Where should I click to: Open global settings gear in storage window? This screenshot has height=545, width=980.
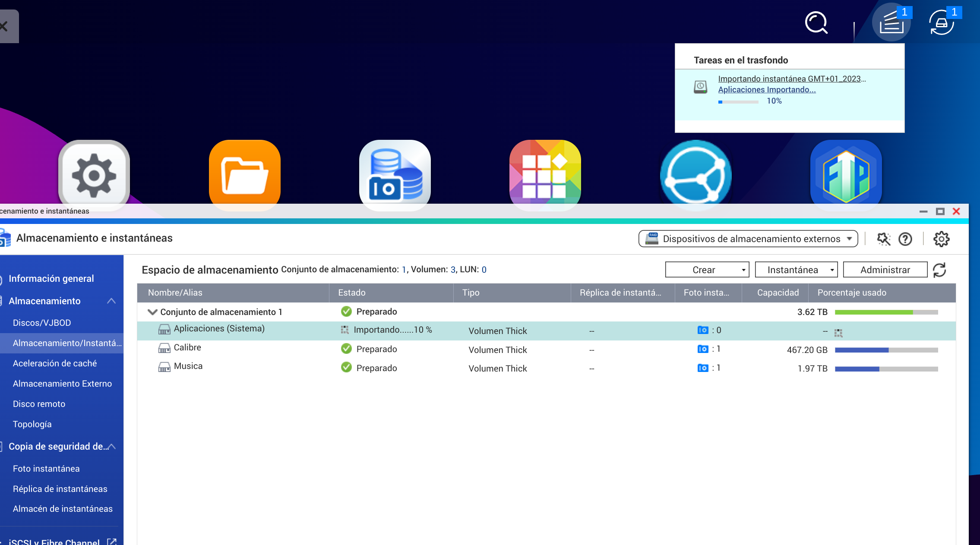[x=941, y=239]
